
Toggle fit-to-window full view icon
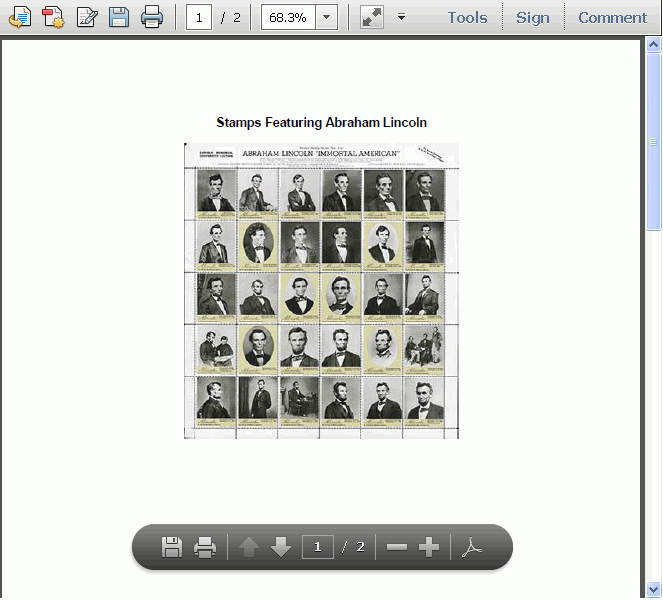[x=372, y=17]
